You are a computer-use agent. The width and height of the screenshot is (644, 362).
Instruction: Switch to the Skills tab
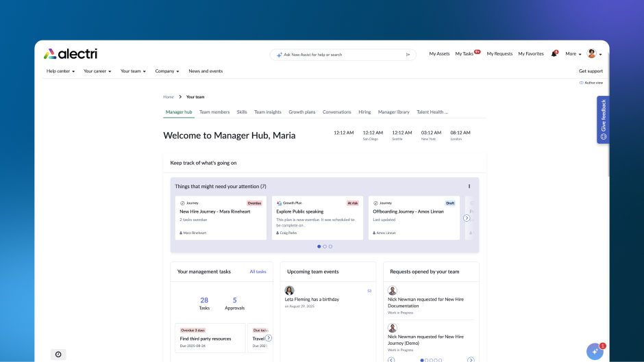click(242, 112)
